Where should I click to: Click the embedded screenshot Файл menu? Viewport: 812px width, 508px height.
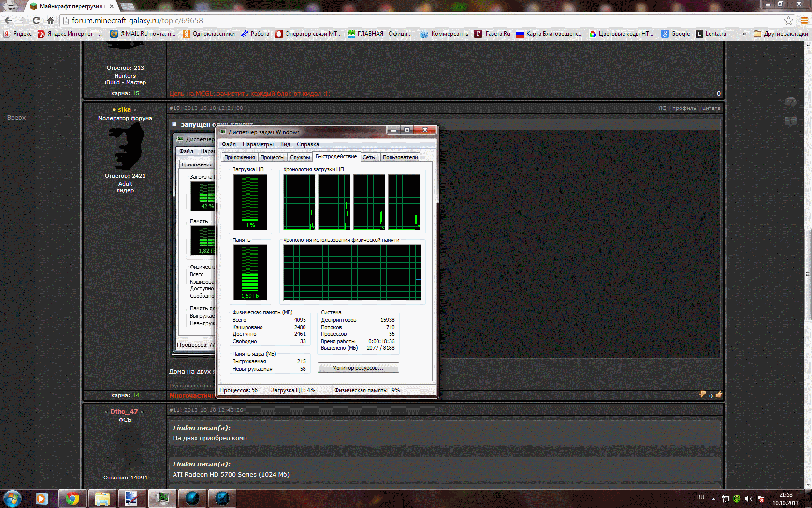pyautogui.click(x=186, y=151)
